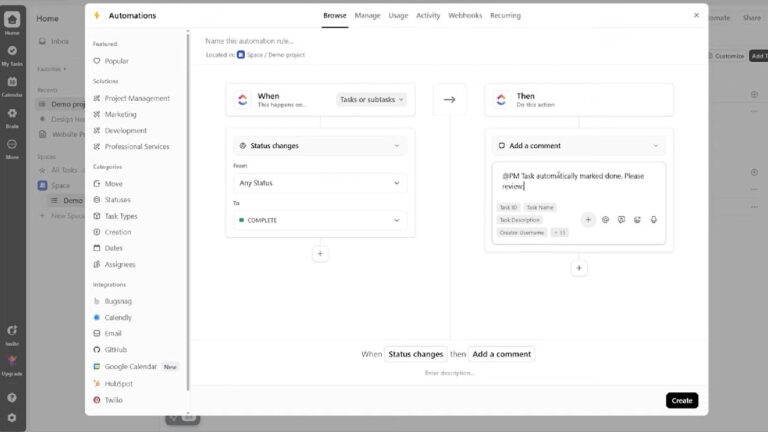Add another action below the comment box
This screenshot has height=432, width=768.
pos(579,268)
